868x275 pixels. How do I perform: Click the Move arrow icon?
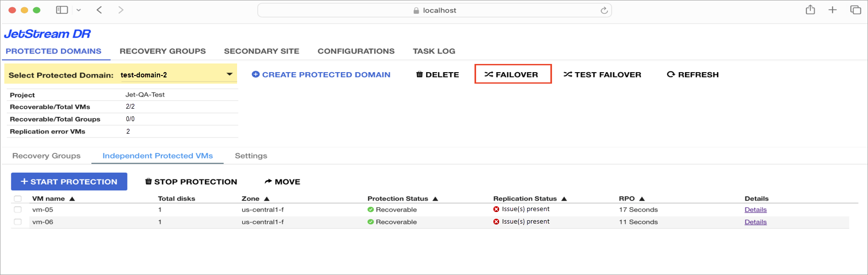point(268,182)
